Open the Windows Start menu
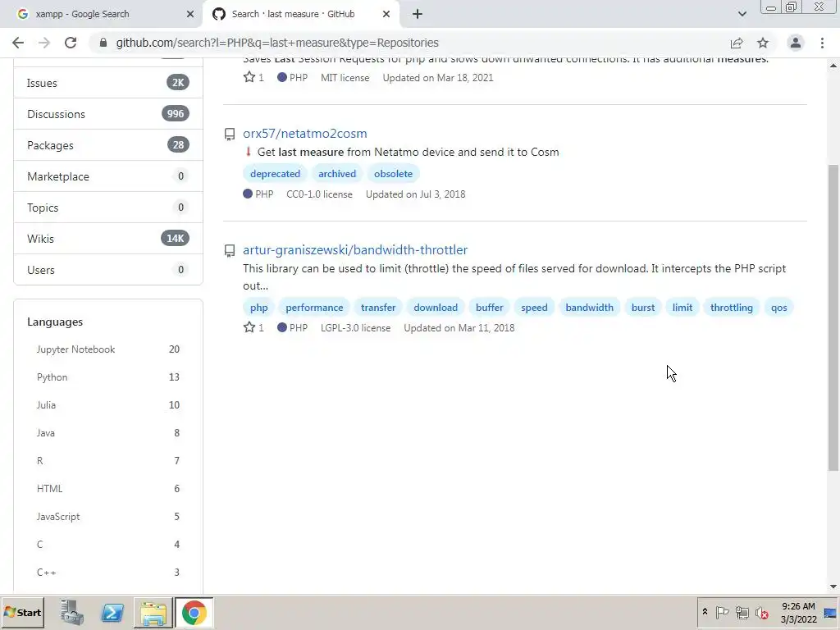 coord(22,612)
